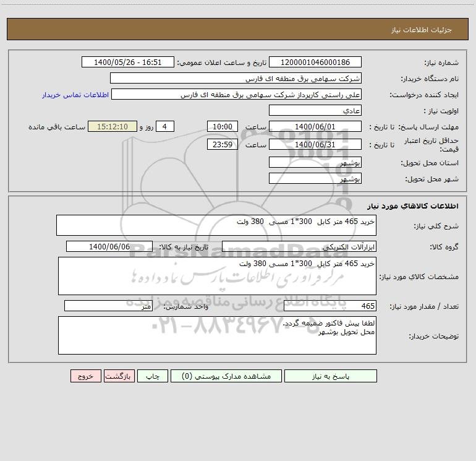Click the deadline time field 10:00
Screen dimensions: 476x461
point(222,126)
